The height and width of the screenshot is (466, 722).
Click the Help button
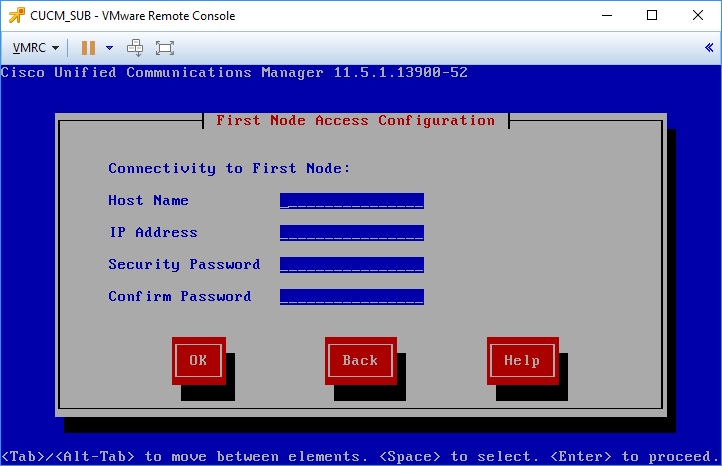tap(523, 361)
